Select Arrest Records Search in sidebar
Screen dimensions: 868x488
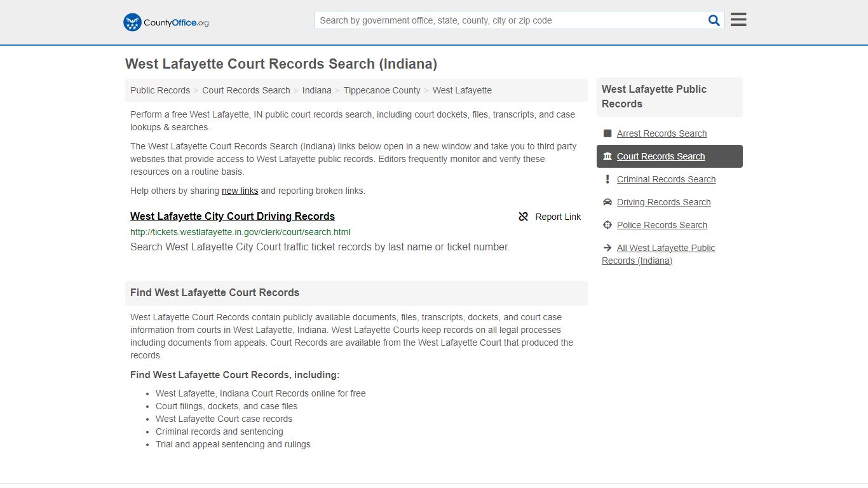[x=662, y=133]
